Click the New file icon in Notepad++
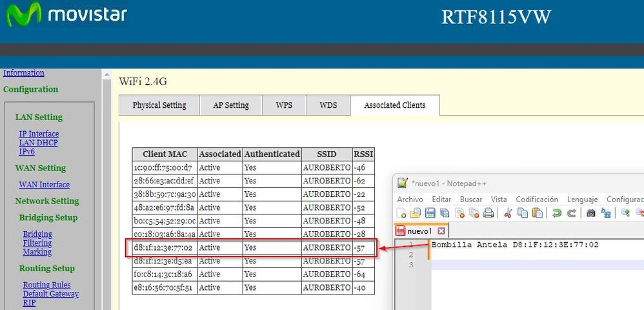 click(402, 213)
